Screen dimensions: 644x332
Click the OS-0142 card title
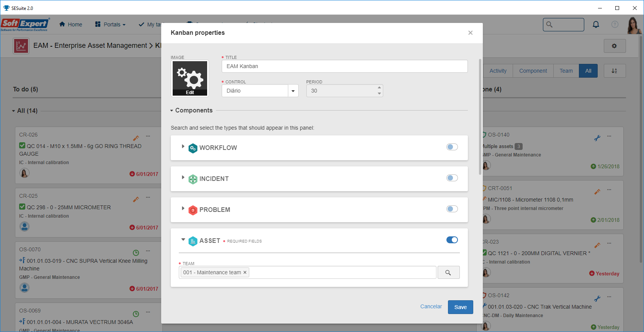pos(499,295)
